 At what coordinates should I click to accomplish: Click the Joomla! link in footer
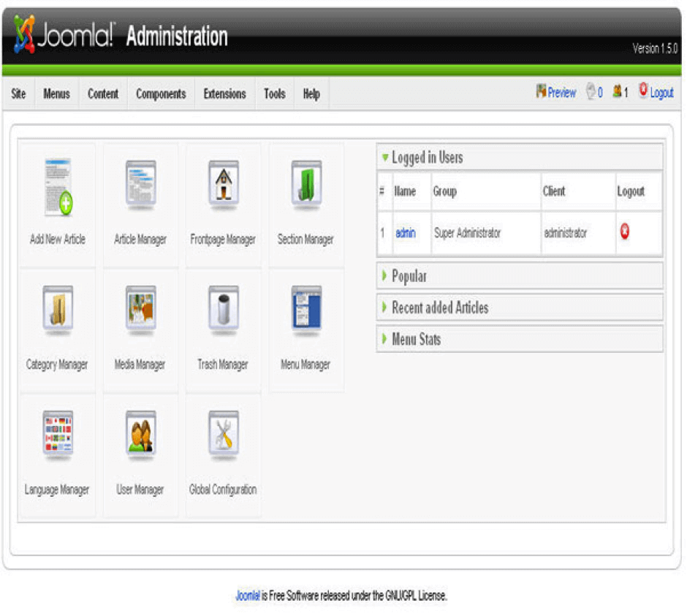tap(248, 596)
